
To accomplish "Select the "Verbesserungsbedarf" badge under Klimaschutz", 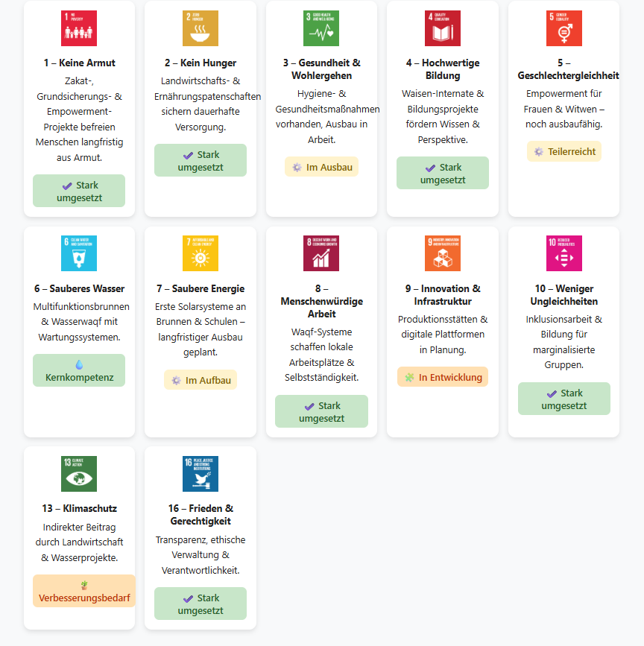I will click(84, 591).
